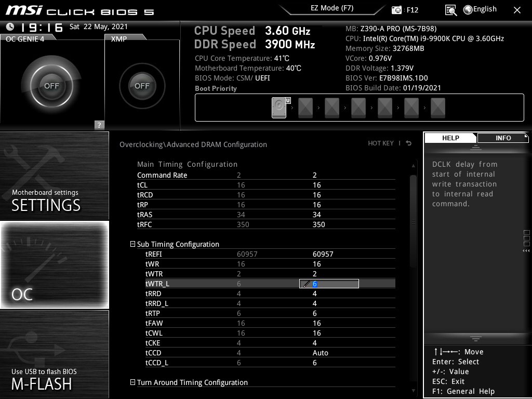Select the tRTP value 6
Viewport: 532px width, 399px height.
click(x=314, y=313)
